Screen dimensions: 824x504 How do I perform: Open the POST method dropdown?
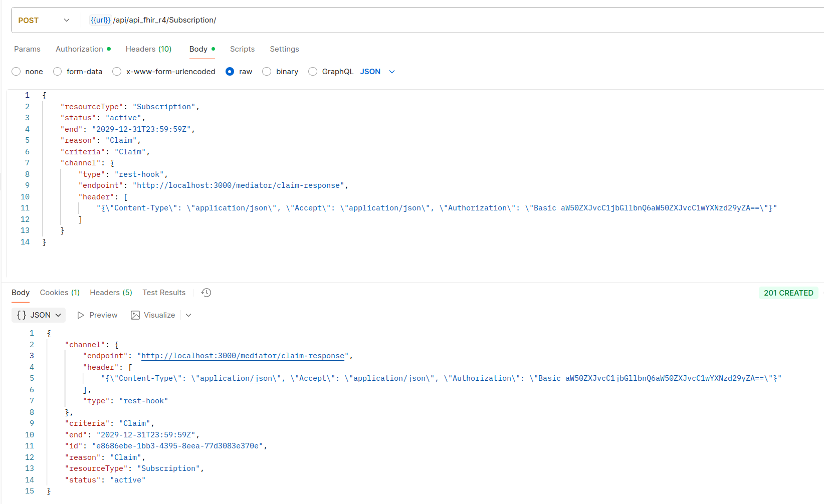click(x=44, y=21)
